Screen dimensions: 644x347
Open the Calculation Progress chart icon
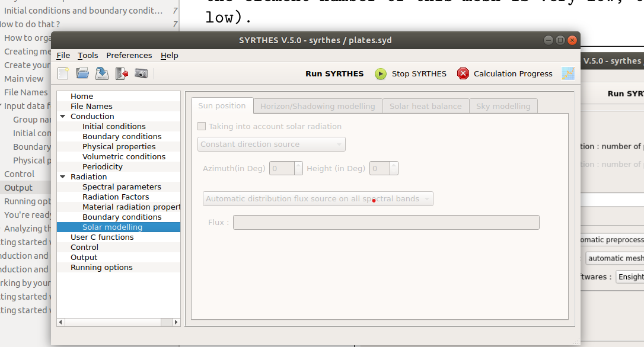pyautogui.click(x=568, y=73)
